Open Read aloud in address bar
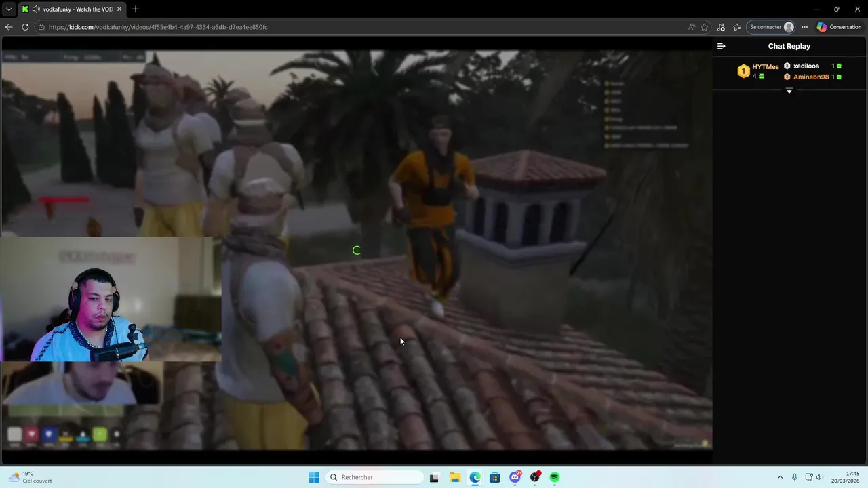 coord(691,27)
